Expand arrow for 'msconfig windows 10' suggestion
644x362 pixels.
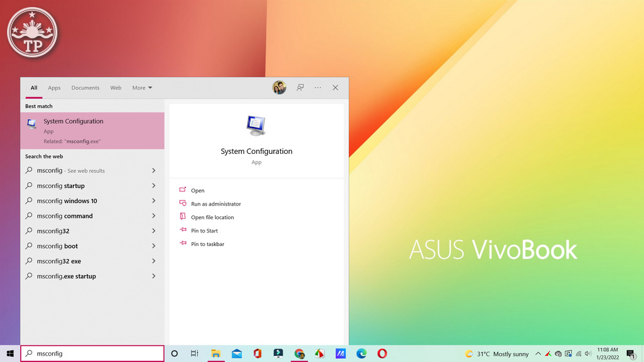(154, 201)
